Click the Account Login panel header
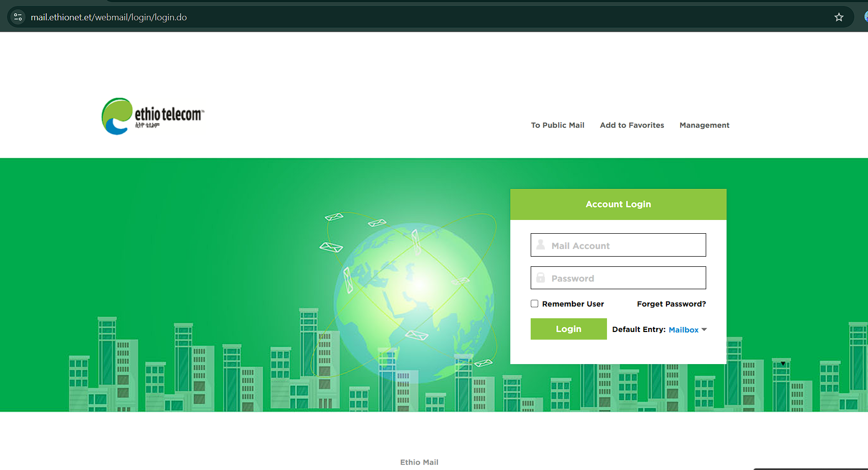This screenshot has height=470, width=868. pos(618,204)
